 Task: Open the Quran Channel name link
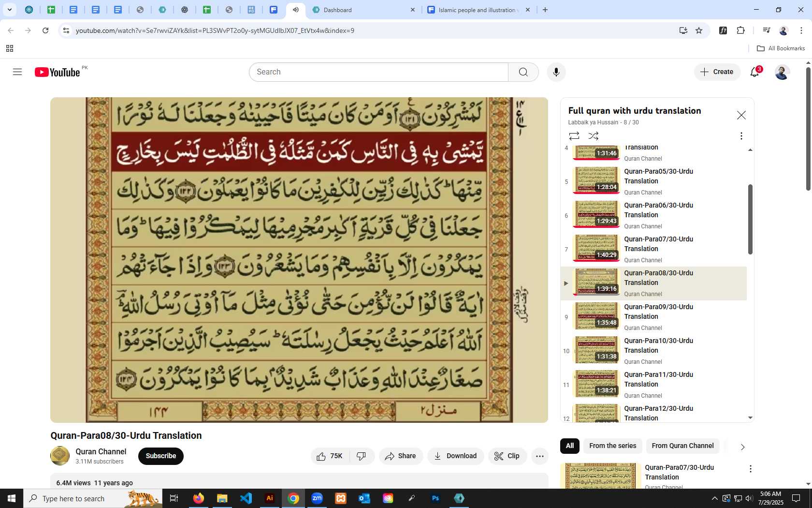pyautogui.click(x=101, y=451)
